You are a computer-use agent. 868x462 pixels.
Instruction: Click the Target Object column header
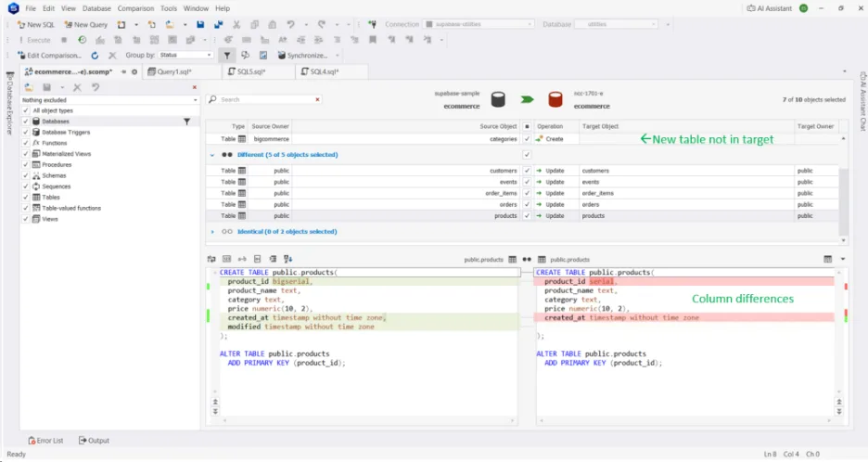click(686, 126)
